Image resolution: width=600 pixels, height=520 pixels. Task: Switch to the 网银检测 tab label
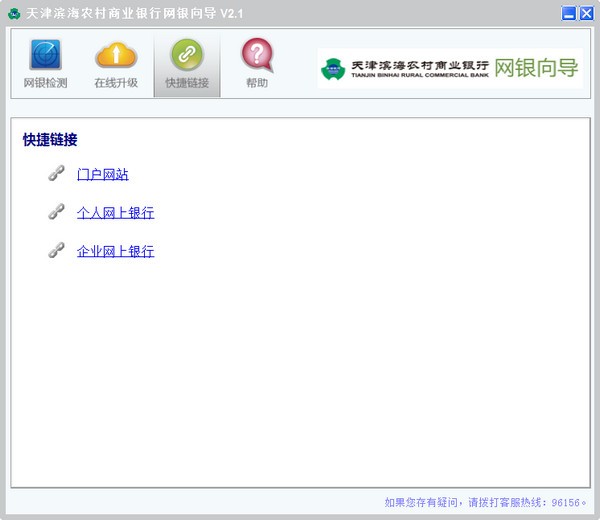point(46,83)
